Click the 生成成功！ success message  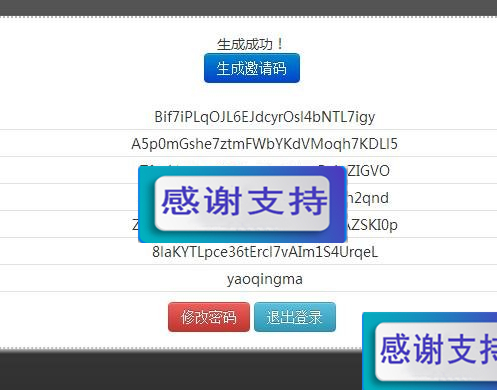coord(250,44)
